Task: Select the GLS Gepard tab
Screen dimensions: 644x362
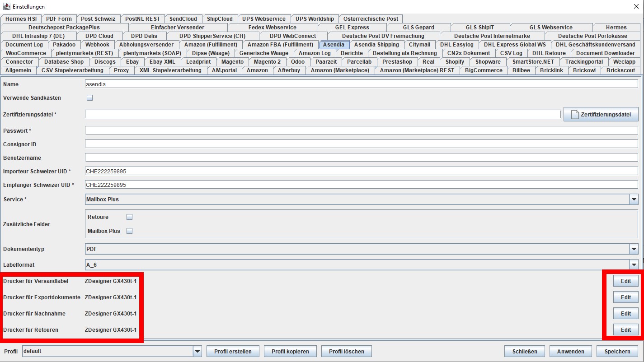Action: pos(418,28)
